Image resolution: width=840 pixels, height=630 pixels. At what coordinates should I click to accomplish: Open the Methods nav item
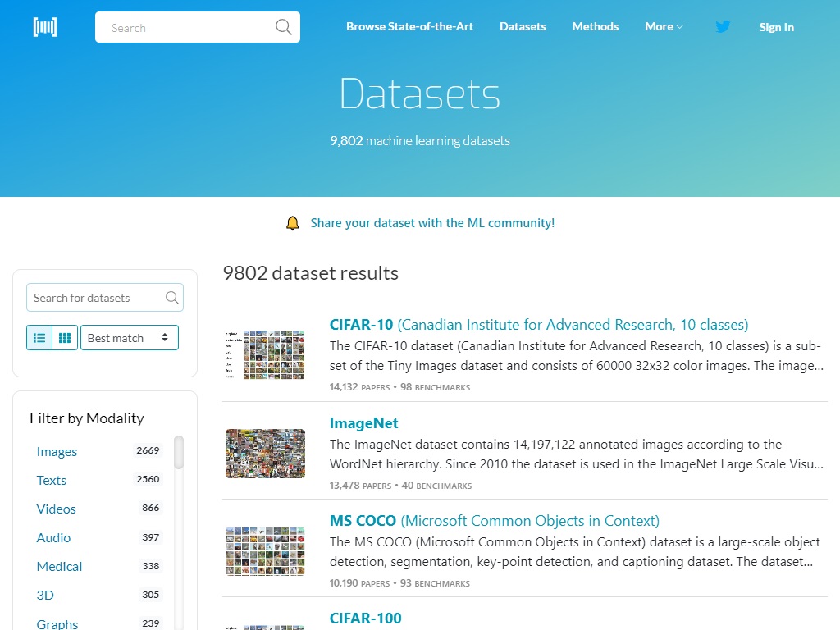click(596, 26)
